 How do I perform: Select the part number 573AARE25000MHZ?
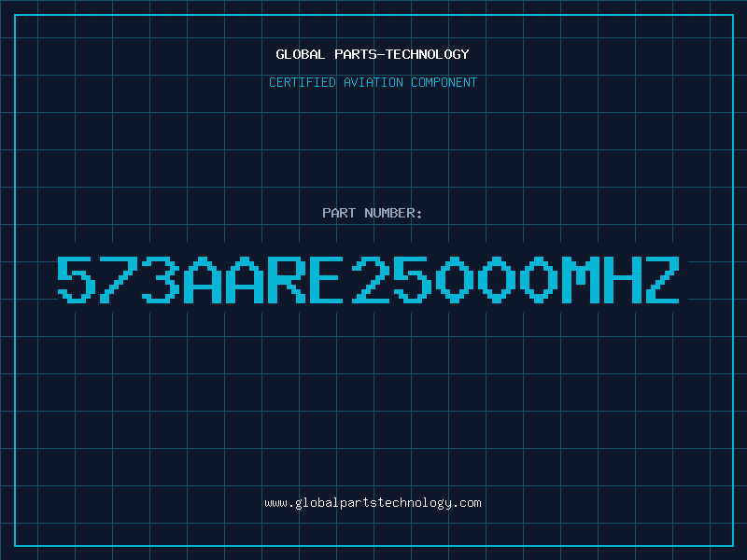coord(368,279)
